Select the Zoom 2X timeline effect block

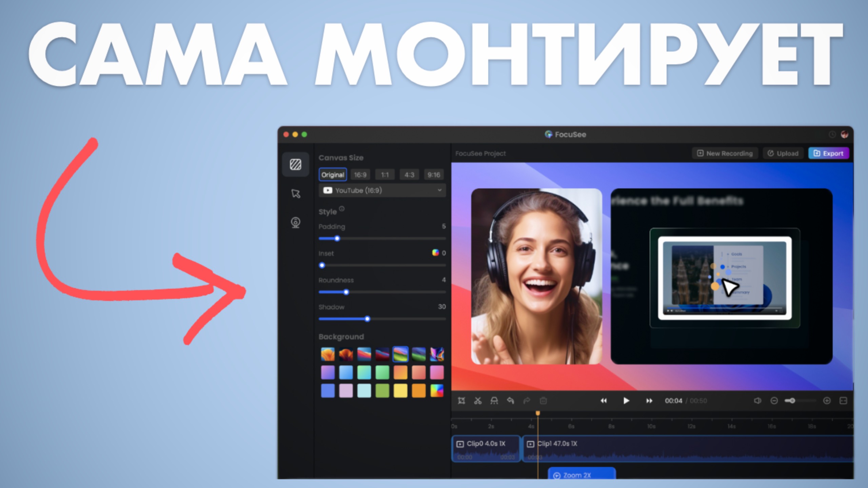(581, 474)
